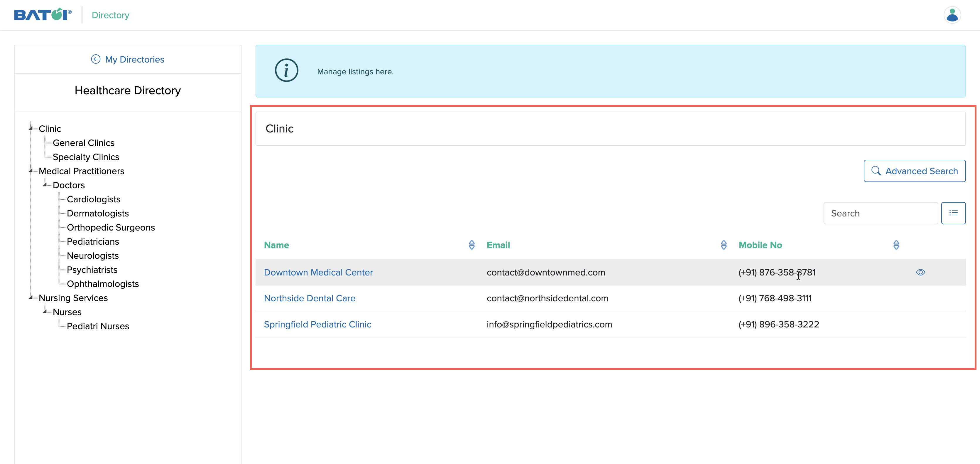
Task: Sort by the Name column arrows
Action: (x=471, y=245)
